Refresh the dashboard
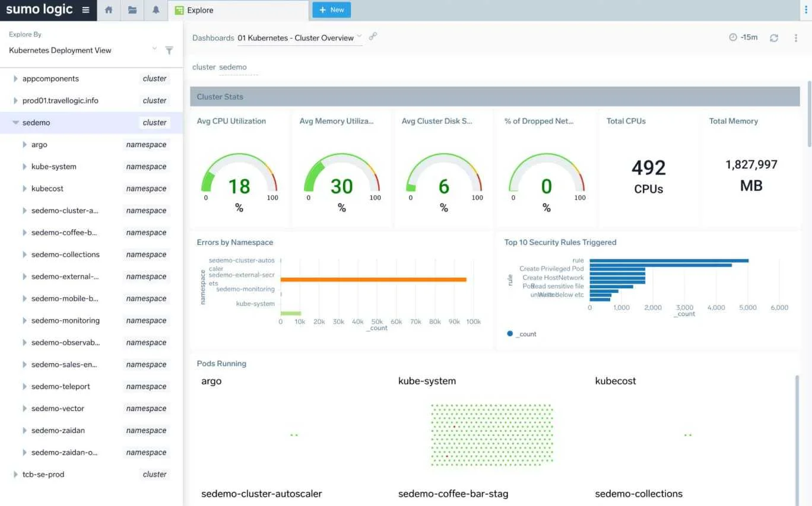The width and height of the screenshot is (812, 506). 774,38
